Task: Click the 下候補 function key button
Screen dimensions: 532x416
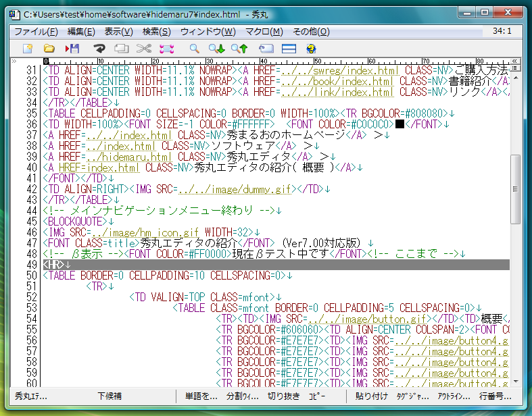Action: point(110,396)
